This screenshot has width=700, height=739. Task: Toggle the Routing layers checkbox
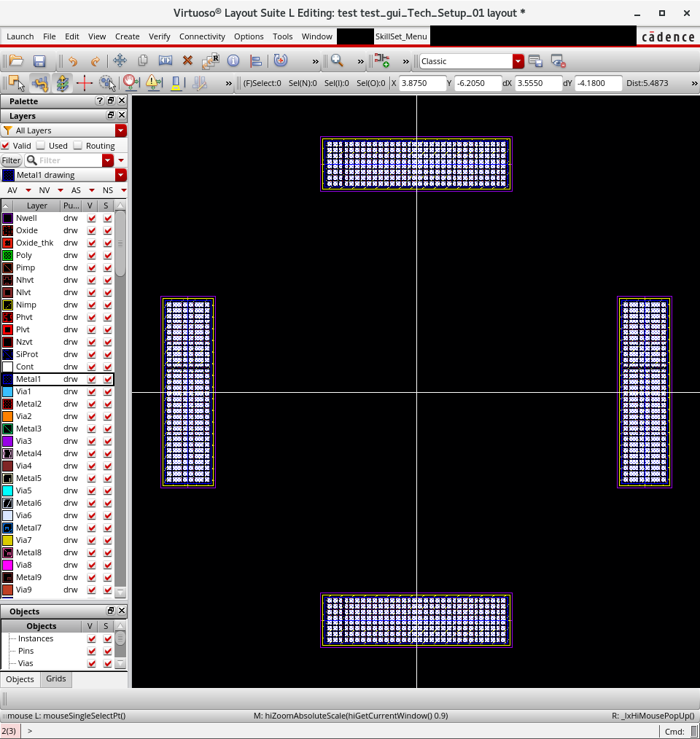78,146
